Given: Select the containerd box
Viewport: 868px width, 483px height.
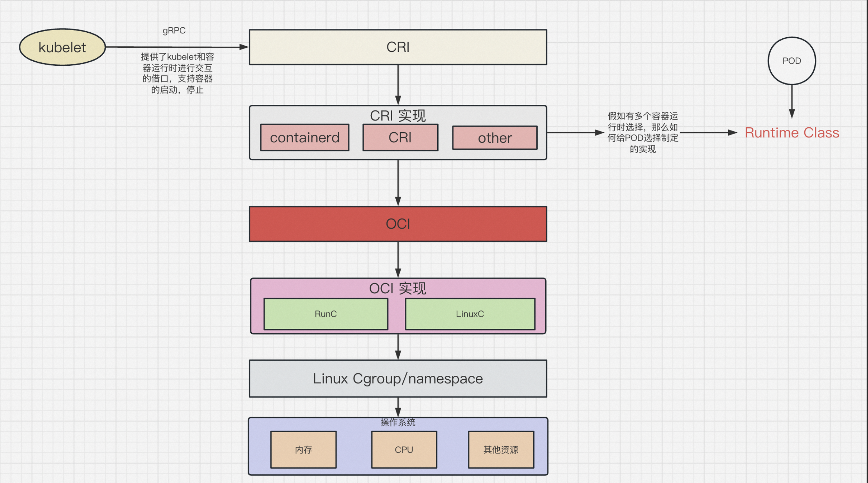Looking at the screenshot, I should pos(305,137).
